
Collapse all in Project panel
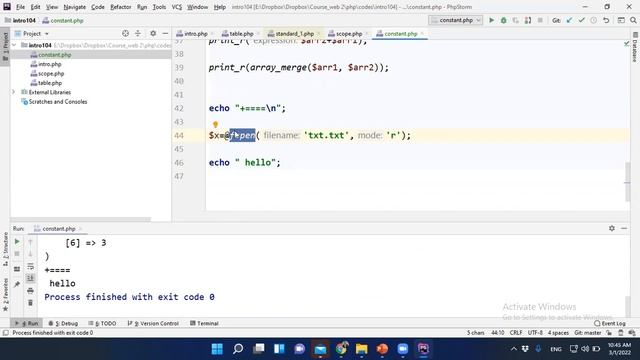click(138, 33)
